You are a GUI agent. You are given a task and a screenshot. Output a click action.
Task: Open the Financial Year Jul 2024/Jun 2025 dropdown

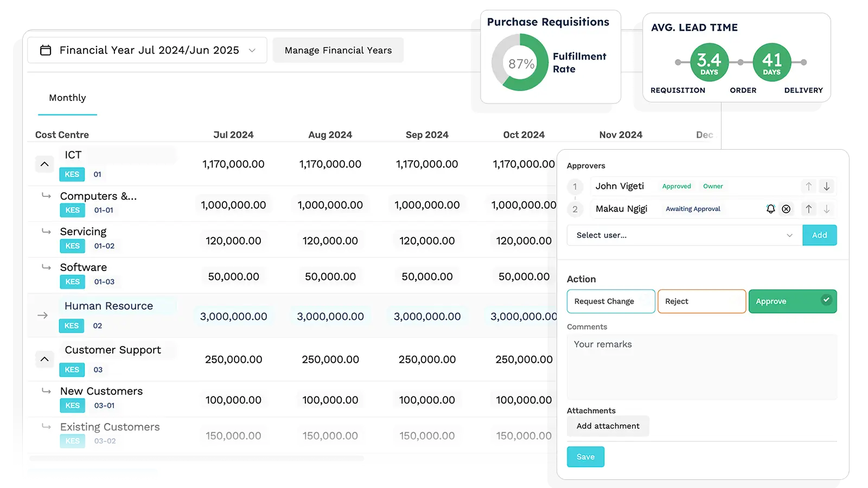[147, 50]
